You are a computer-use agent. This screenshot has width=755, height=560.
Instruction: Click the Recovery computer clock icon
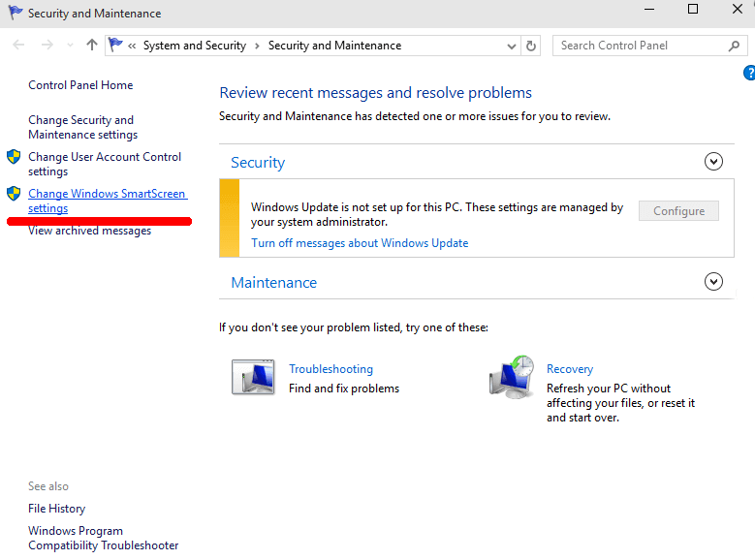pos(512,377)
